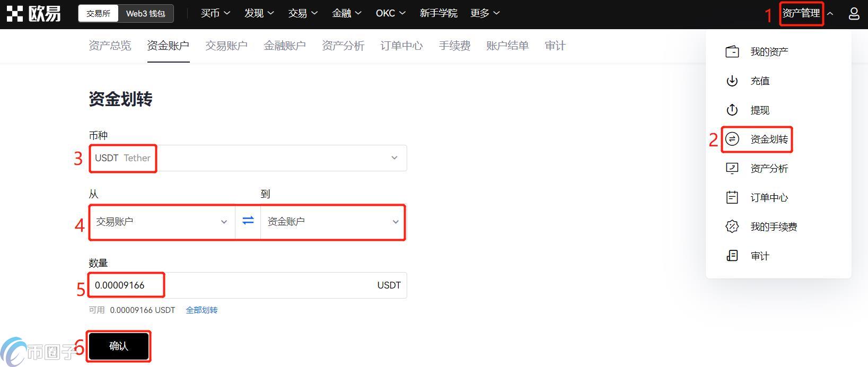Click the fee badge icon beside 我的手续费
Image resolution: width=868 pixels, height=367 pixels.
[x=732, y=227]
